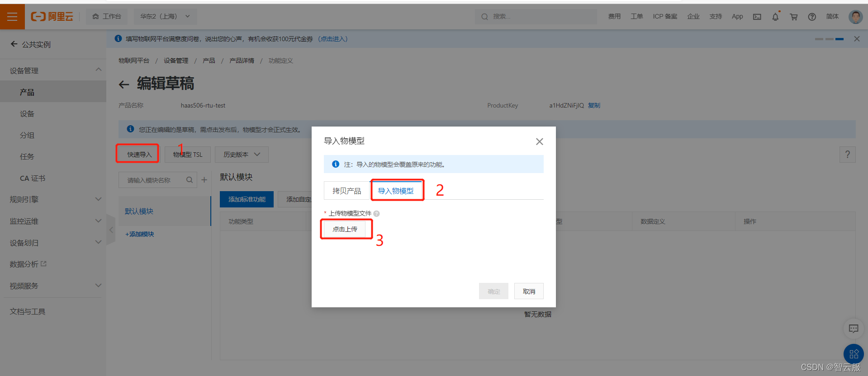
Task: Click the +添加模块 link
Action: [x=140, y=234]
